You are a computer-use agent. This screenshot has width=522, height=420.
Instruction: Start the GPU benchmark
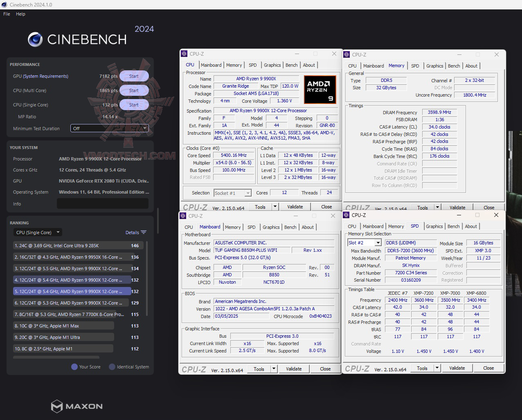[x=134, y=76]
